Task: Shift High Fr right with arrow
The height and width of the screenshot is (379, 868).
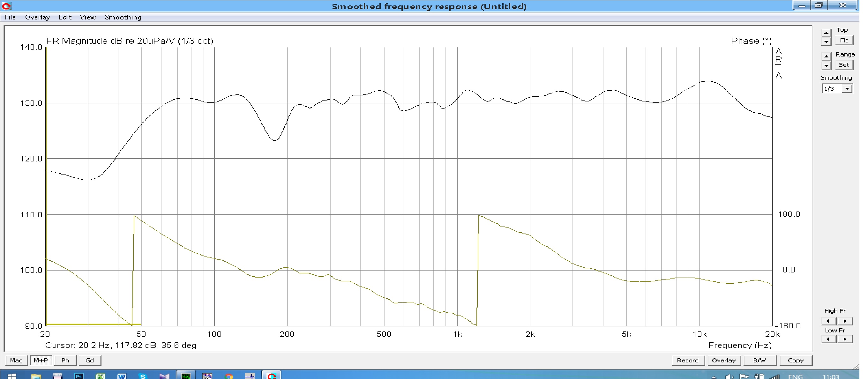Action: tap(844, 321)
